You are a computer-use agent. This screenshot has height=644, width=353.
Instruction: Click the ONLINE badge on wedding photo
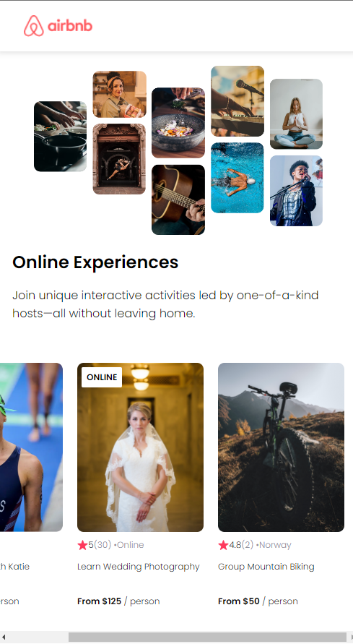pos(102,377)
